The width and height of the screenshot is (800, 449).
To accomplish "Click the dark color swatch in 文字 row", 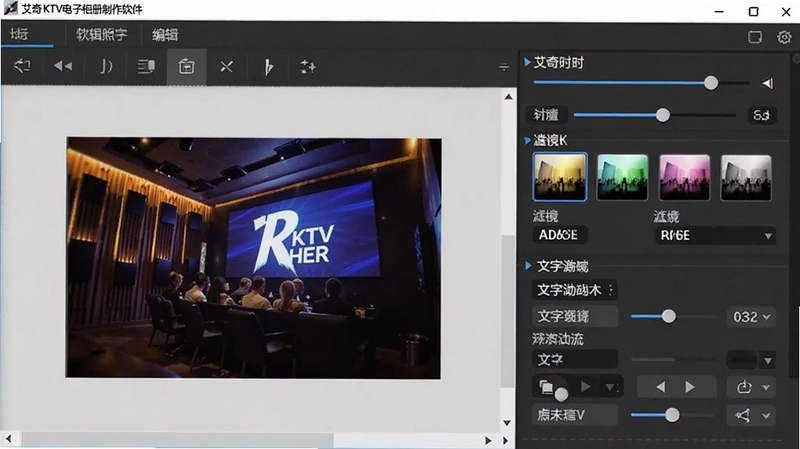I will (742, 360).
